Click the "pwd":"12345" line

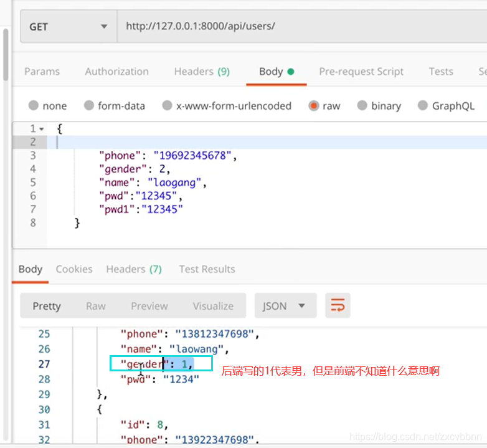click(140, 196)
